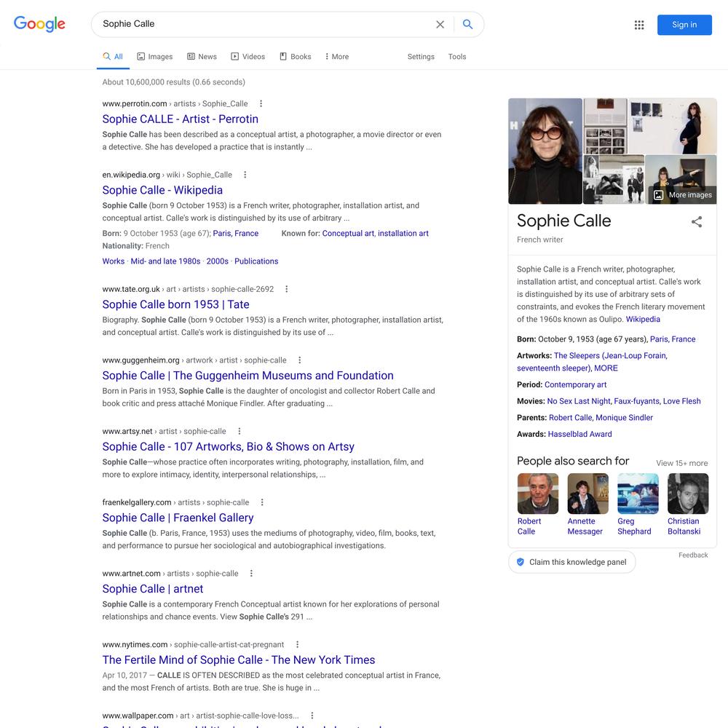
Task: Expand the More search categories menu
Action: pos(337,57)
